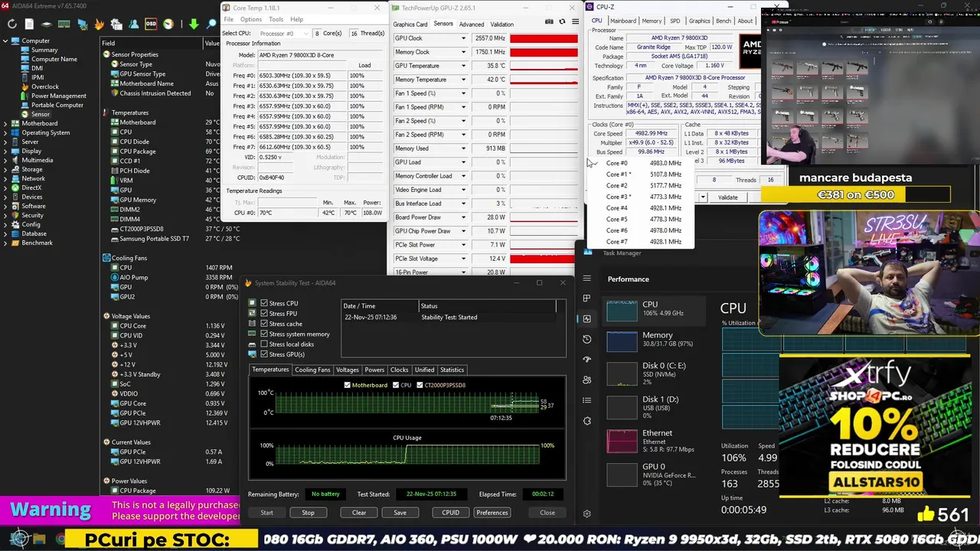Screen dimensions: 980x551
Task: Open the AIDA64 Report icon in toolbar
Action: (x=29, y=24)
